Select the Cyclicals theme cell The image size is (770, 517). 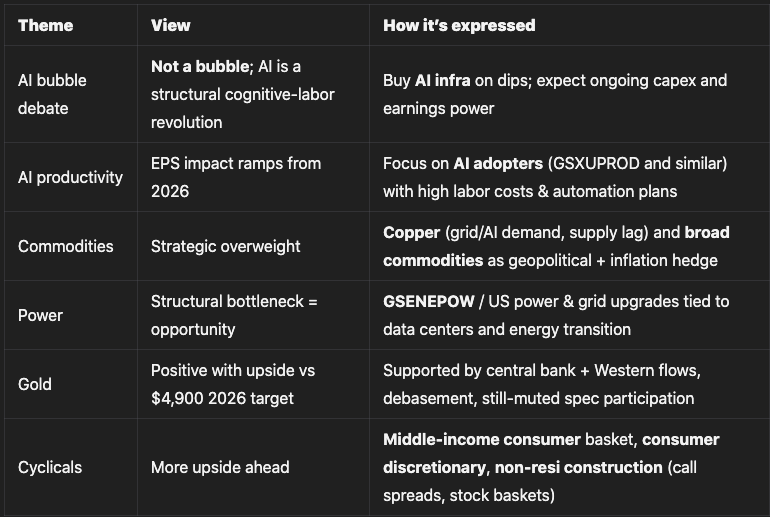point(50,467)
